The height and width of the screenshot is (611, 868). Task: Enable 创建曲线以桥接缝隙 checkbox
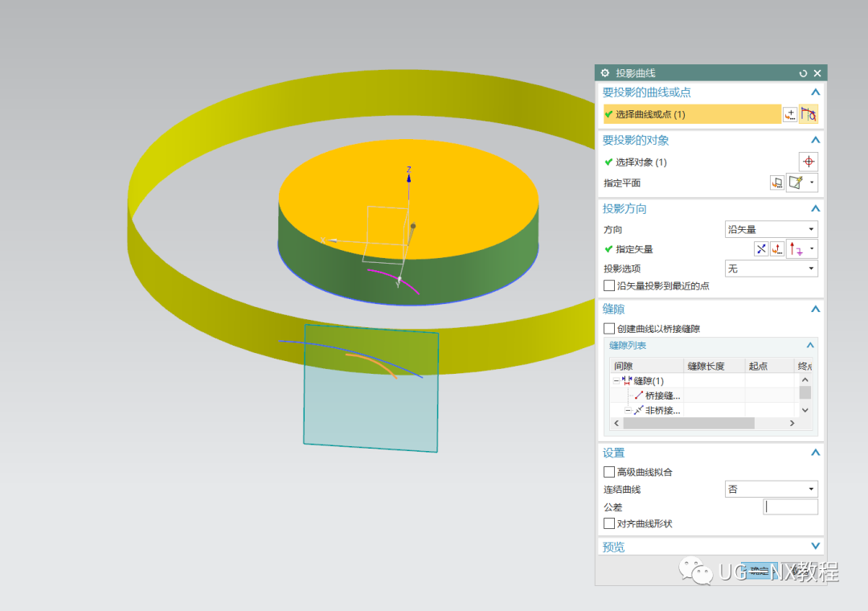609,329
